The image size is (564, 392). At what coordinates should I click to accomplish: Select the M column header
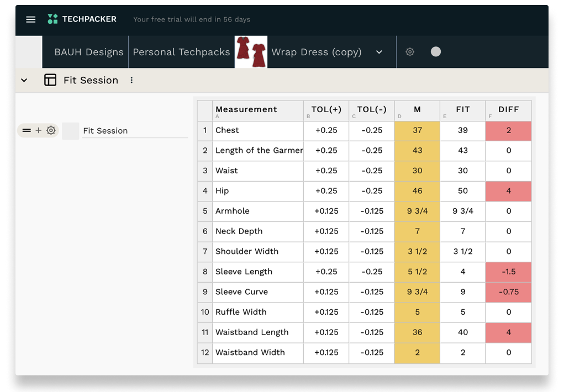click(417, 111)
